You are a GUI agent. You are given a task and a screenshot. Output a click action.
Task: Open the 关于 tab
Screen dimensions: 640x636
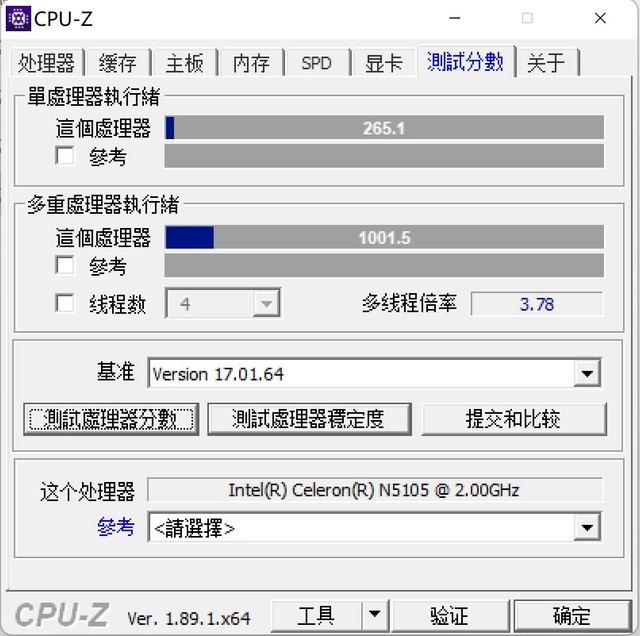click(x=546, y=63)
